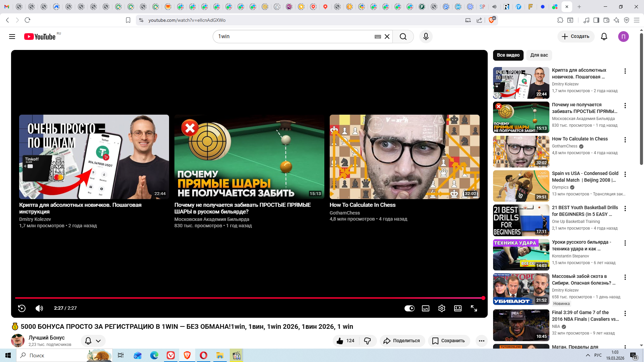
Task: Click the replay video button
Action: [x=22, y=308]
